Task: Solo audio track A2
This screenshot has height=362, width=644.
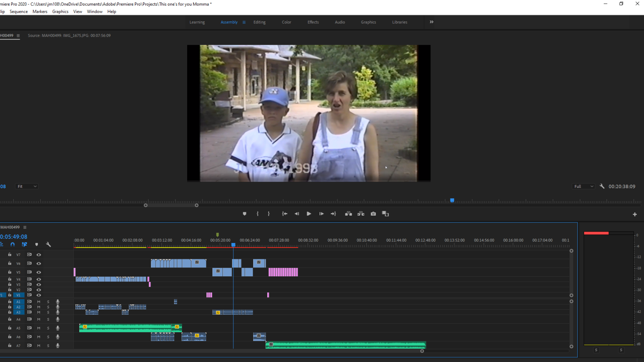Action: tap(48, 307)
